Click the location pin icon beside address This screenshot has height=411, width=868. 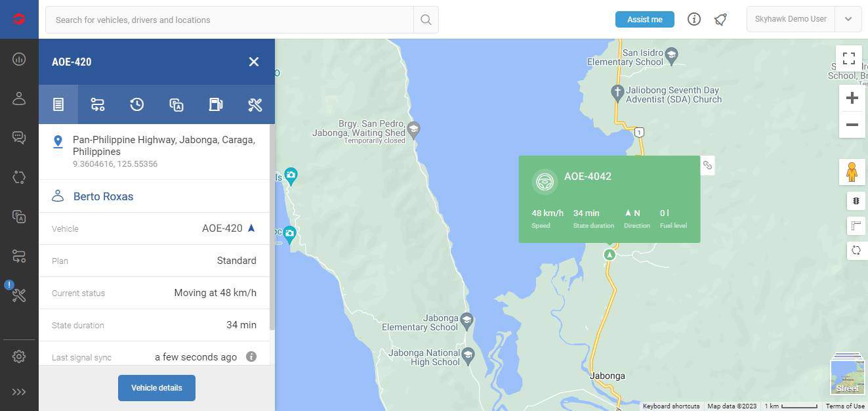(x=58, y=141)
